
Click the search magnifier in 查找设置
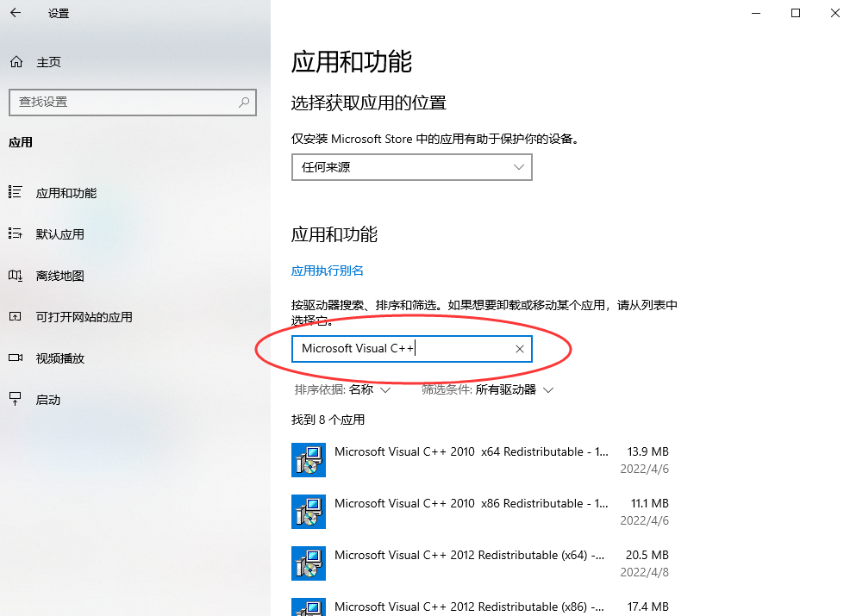point(244,102)
